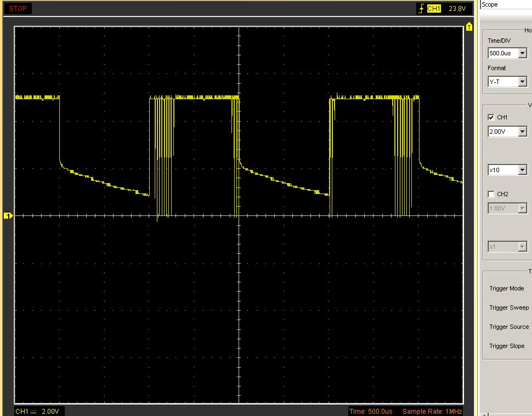The image size is (532, 416).
Task: Click the red STOP status indicator
Action: coord(18,9)
